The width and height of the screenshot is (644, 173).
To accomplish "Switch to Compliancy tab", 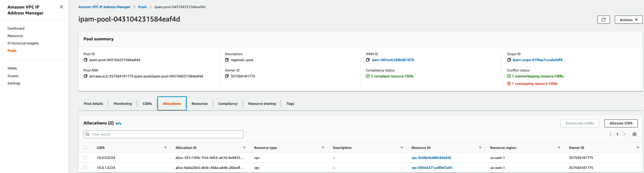I will [x=228, y=104].
